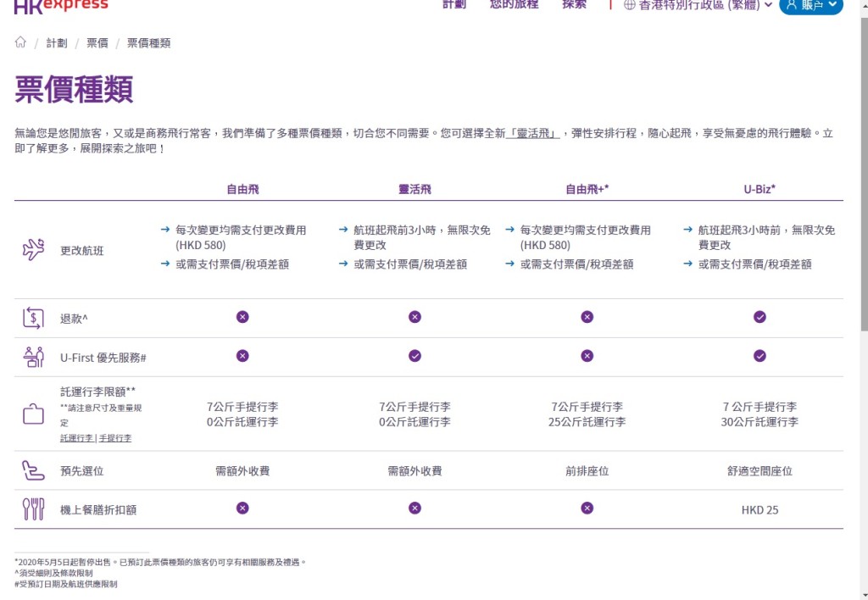Click the U-Biz* column header
Screen dimensions: 868x600
click(x=759, y=189)
